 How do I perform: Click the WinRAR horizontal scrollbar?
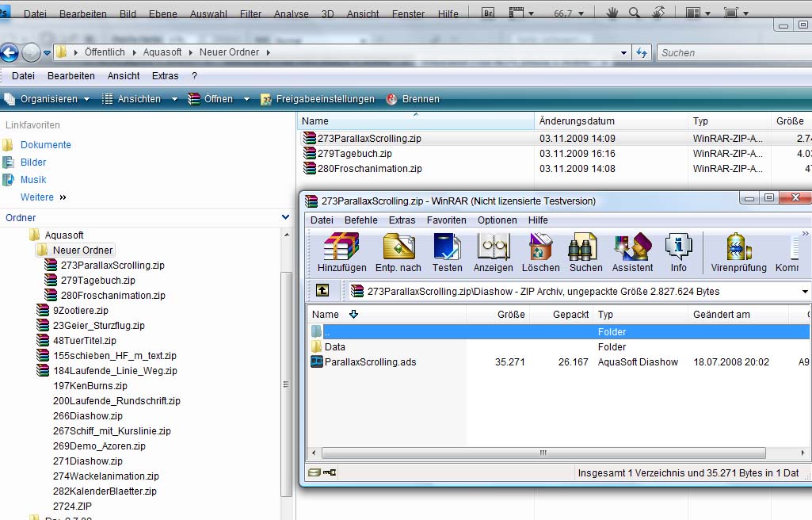(543, 453)
